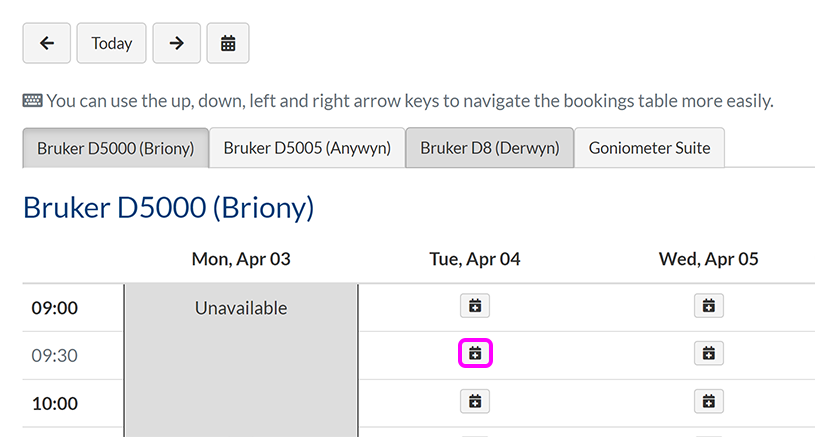Book the 09:00 slot on Tue, Apr 04
The height and width of the screenshot is (437, 815).
click(x=475, y=305)
